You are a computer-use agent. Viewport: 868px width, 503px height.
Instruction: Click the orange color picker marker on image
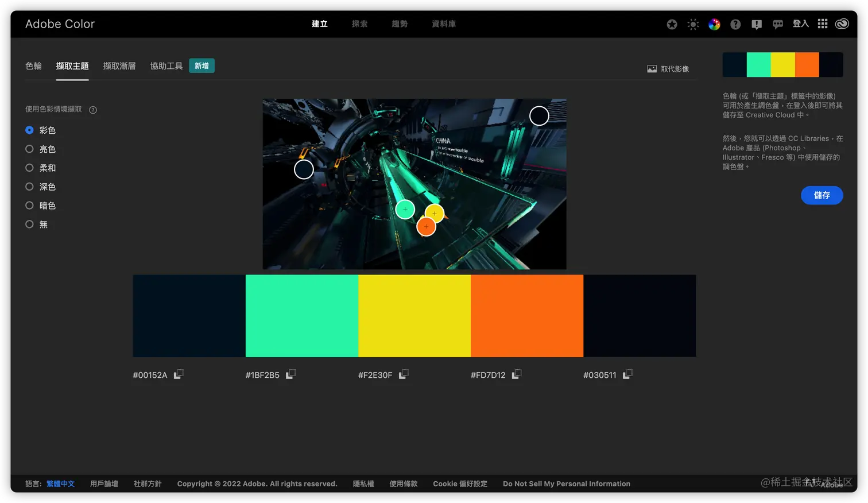(x=426, y=226)
